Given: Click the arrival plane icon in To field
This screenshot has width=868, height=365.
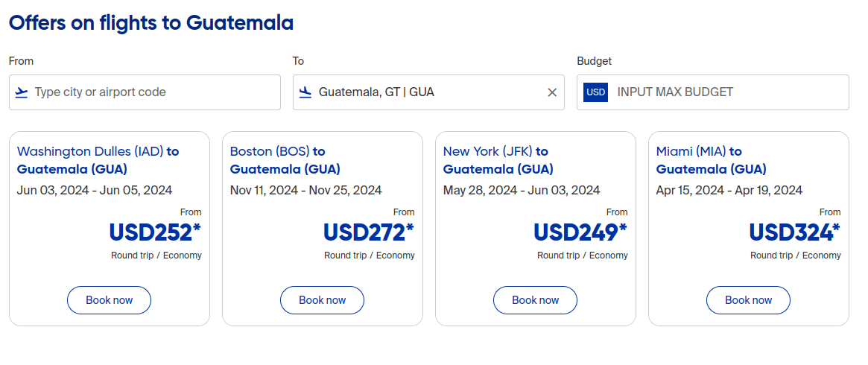Looking at the screenshot, I should pyautogui.click(x=305, y=92).
